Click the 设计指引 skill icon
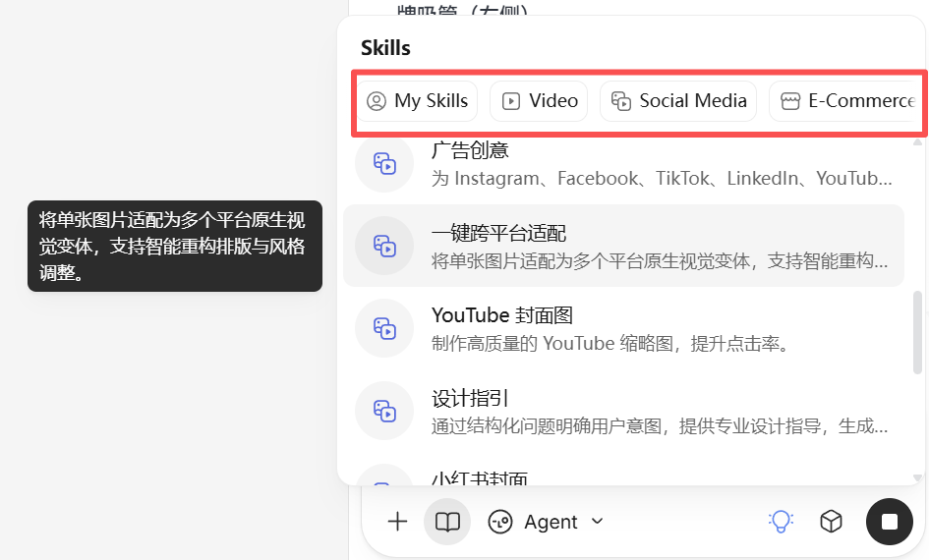Image resolution: width=929 pixels, height=560 pixels. point(384,411)
